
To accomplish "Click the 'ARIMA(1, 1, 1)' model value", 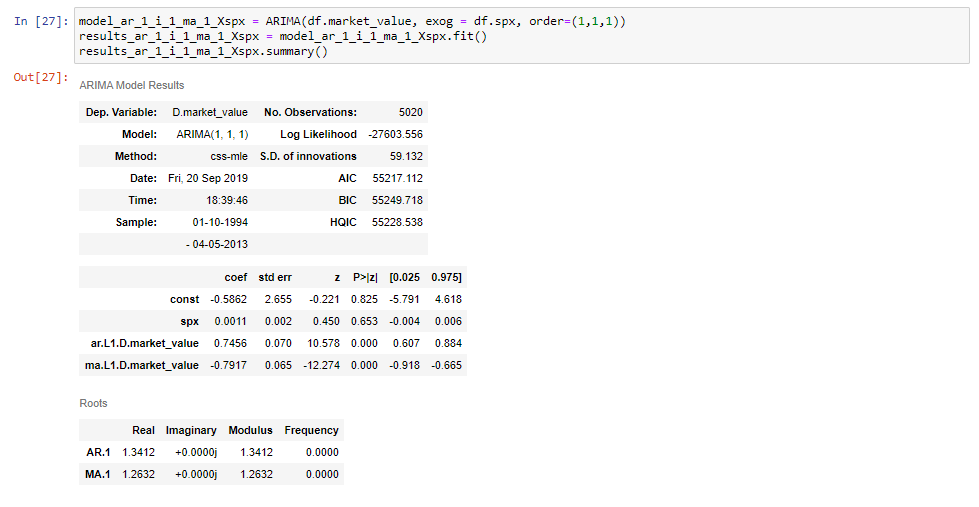I will pyautogui.click(x=212, y=134).
